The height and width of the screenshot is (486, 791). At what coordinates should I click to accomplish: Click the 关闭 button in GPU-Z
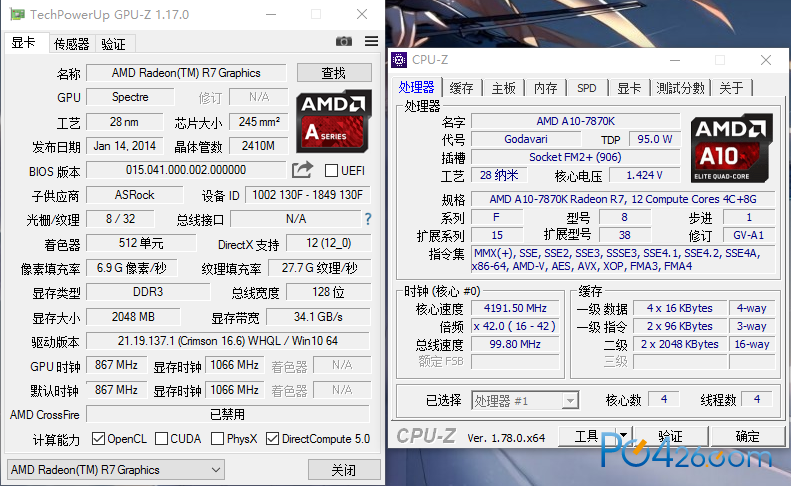point(344,470)
